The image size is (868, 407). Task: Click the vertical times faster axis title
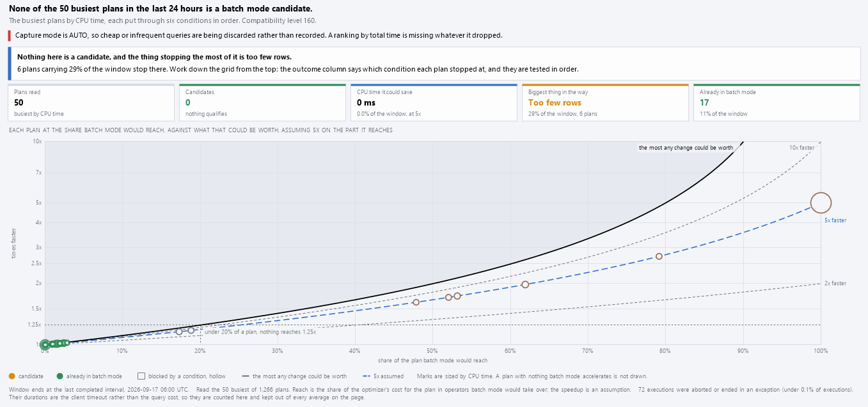click(x=13, y=243)
